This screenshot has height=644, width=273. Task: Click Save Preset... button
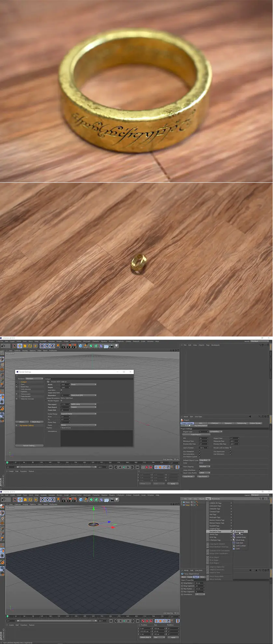coord(203,477)
